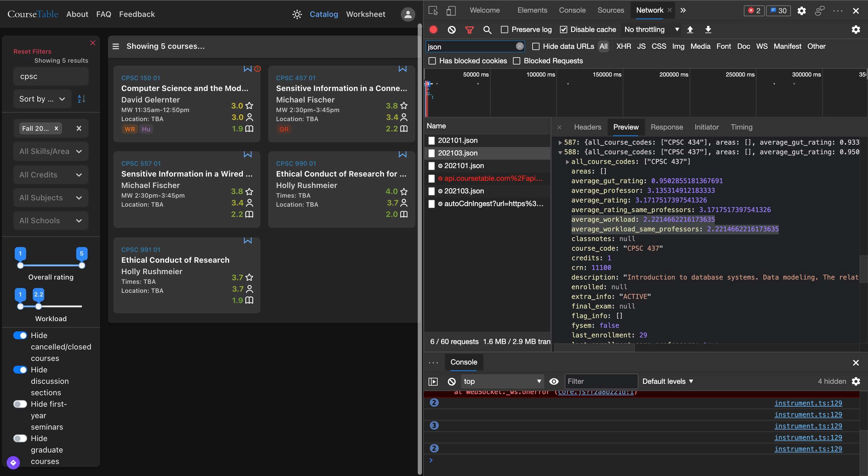Open the Sort by dropdown
868x476 pixels.
pyautogui.click(x=42, y=99)
